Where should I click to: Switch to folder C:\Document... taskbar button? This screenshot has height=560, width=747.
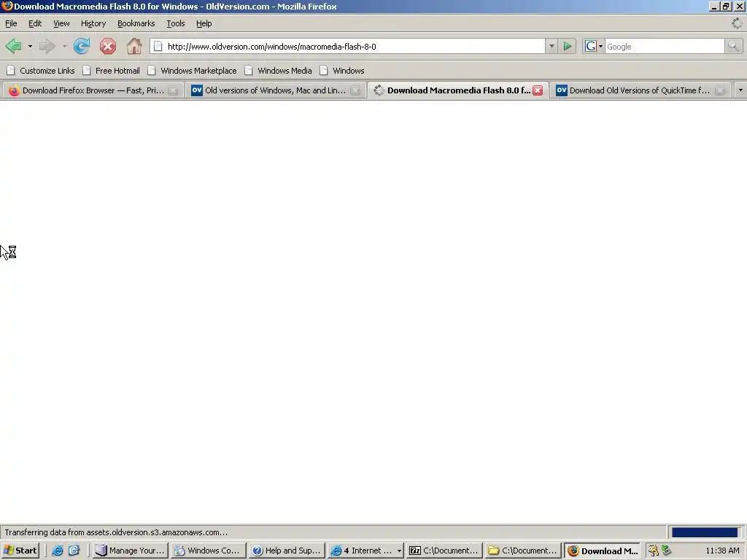coord(523,551)
